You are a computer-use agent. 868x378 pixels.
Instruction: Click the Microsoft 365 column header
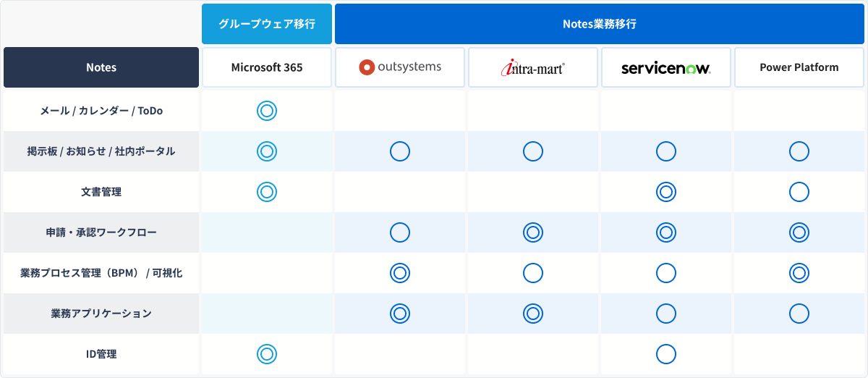pos(267,67)
